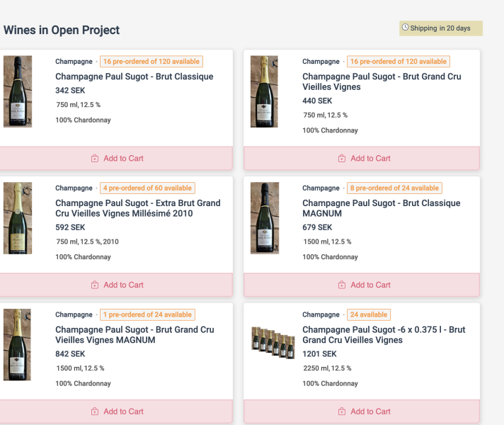Open the bottle thumbnail of the 842 SEK MAGNUM
The image size is (504, 425).
point(17,344)
